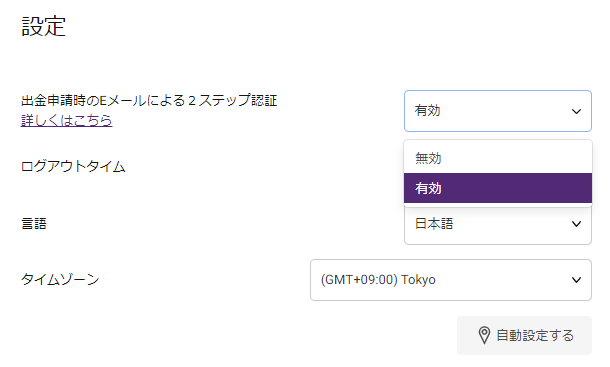
Task: Click the 設定 page heading
Action: [44, 26]
